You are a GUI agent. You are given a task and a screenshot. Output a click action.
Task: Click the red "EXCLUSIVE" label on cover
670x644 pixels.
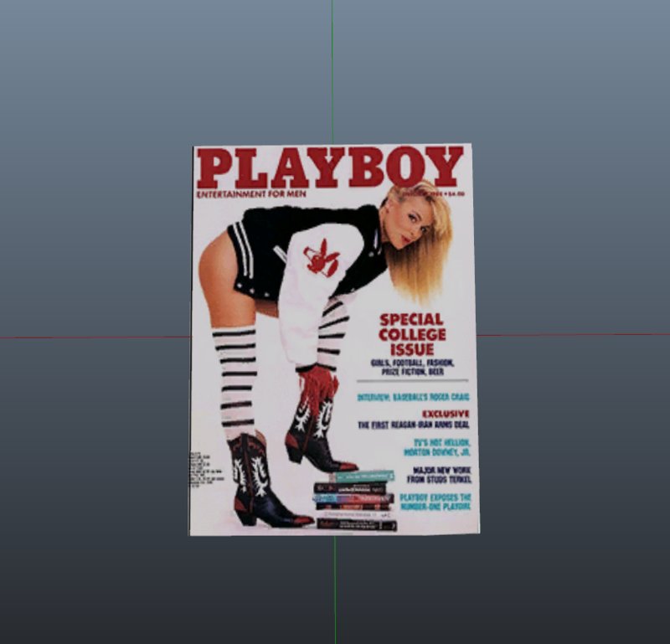click(x=446, y=414)
